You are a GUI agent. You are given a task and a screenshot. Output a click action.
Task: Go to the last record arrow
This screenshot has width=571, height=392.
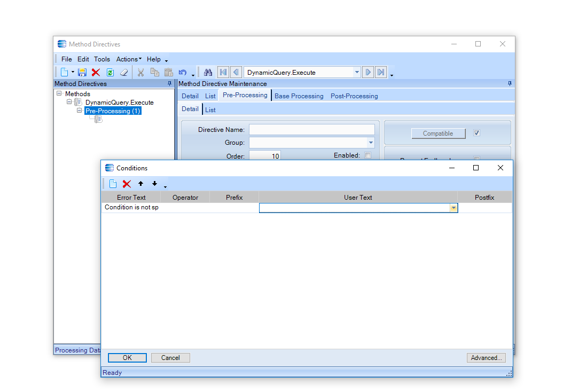[x=380, y=72]
